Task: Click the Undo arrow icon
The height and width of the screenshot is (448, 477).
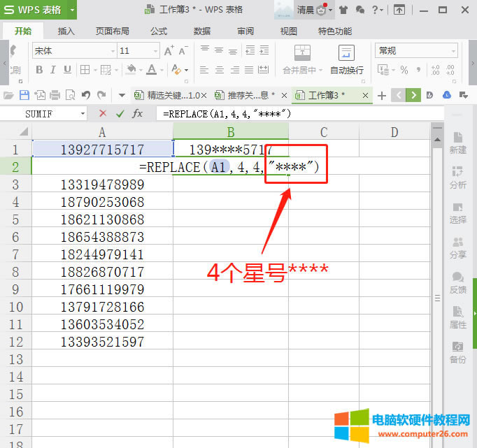Action: [86, 95]
